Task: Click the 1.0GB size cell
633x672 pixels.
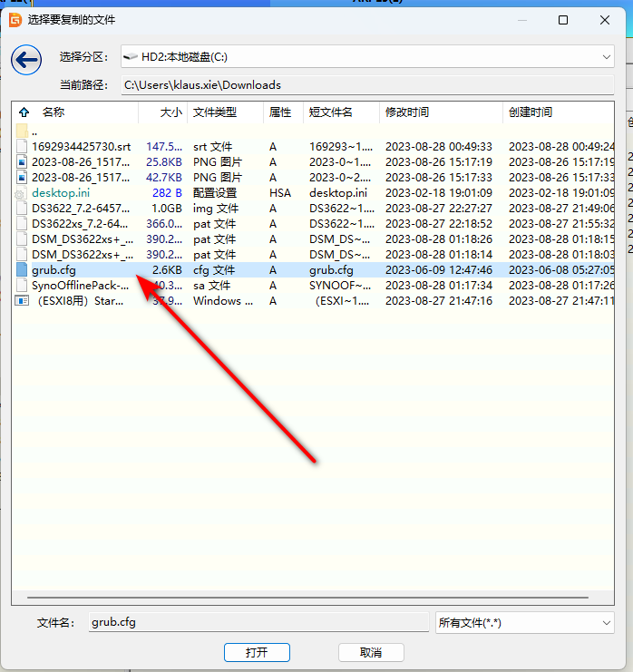Action: 167,209
